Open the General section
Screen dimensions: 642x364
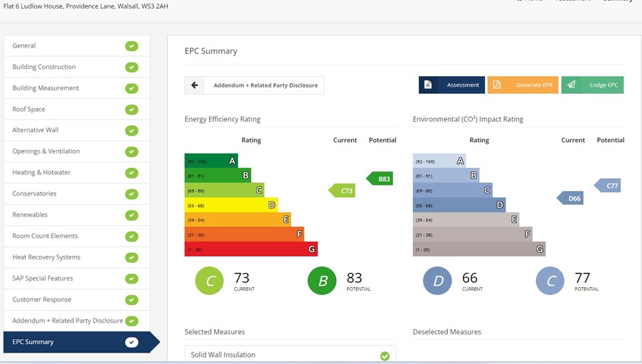(x=77, y=46)
